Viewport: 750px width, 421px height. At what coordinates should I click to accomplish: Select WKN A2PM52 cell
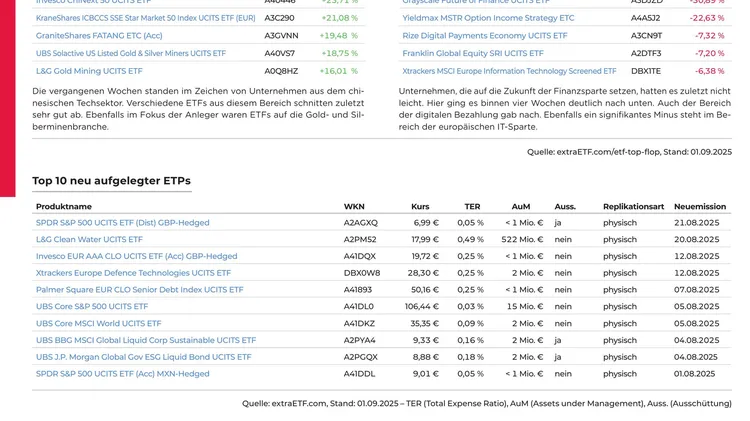point(360,240)
